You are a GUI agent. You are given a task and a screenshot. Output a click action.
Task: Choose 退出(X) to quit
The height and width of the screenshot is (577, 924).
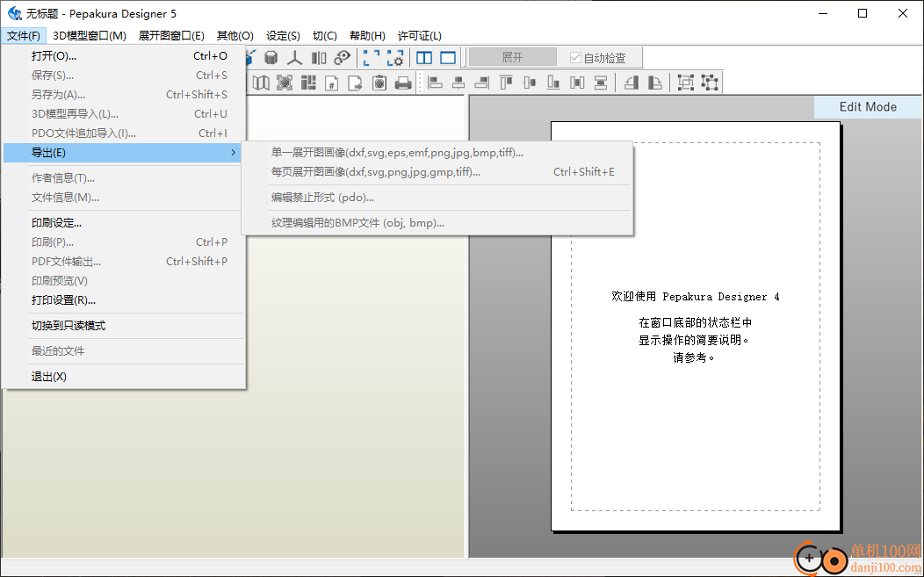[x=123, y=377]
